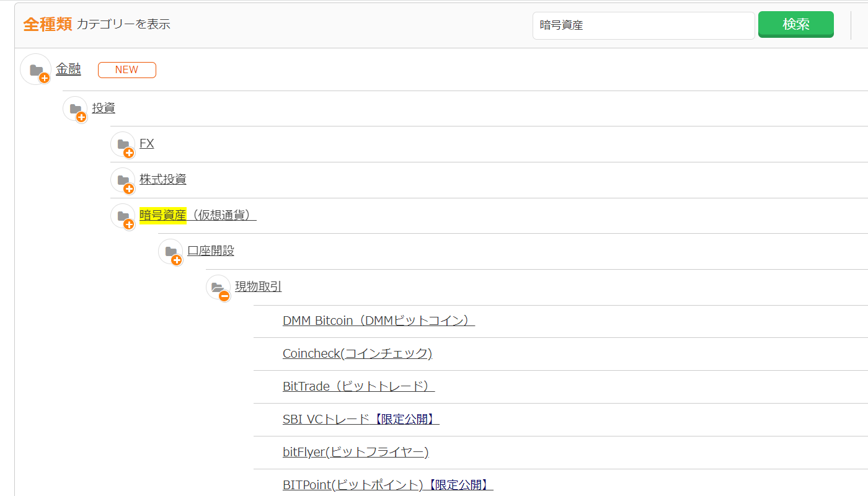Select bitFlyer(ビットフライヤー) entry
Image resolution: width=868 pixels, height=496 pixels.
(356, 452)
